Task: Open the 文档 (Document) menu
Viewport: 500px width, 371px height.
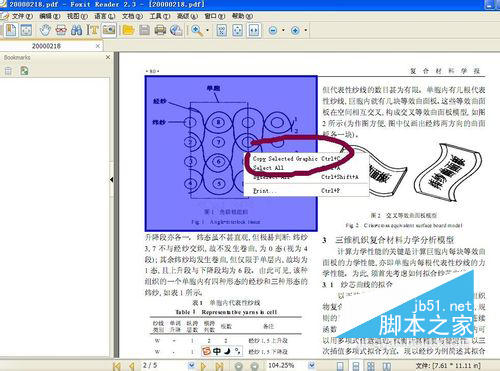Action: (132, 16)
